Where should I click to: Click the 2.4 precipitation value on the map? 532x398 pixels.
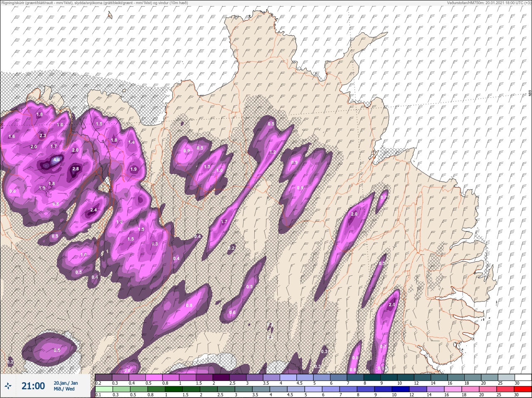tap(93, 210)
